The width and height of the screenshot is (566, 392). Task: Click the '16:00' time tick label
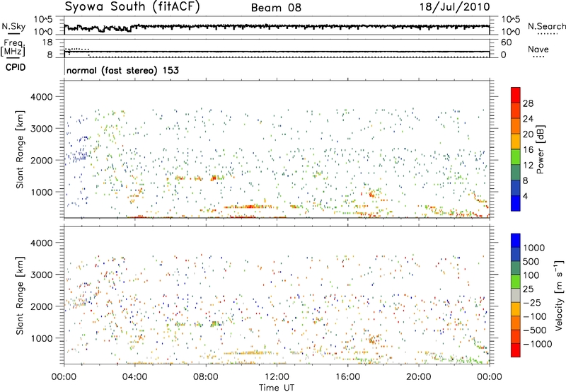coord(347,377)
